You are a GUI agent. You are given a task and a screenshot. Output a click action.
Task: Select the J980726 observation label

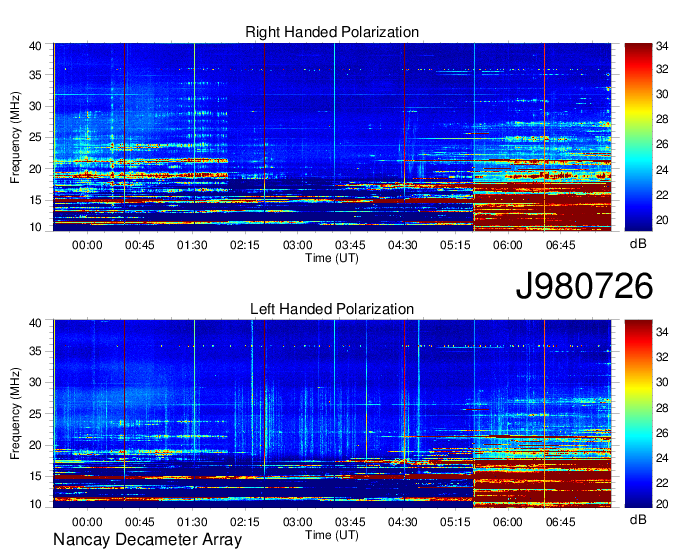pos(584,286)
